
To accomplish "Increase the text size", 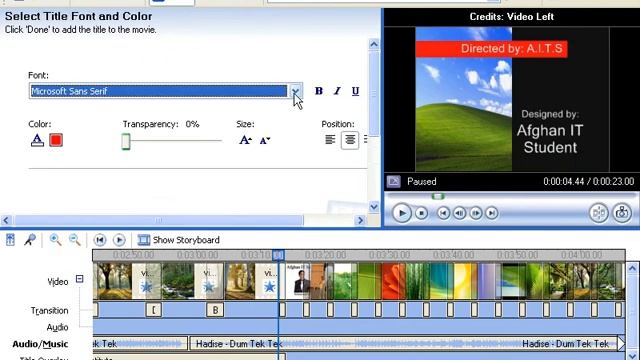I will (245, 140).
